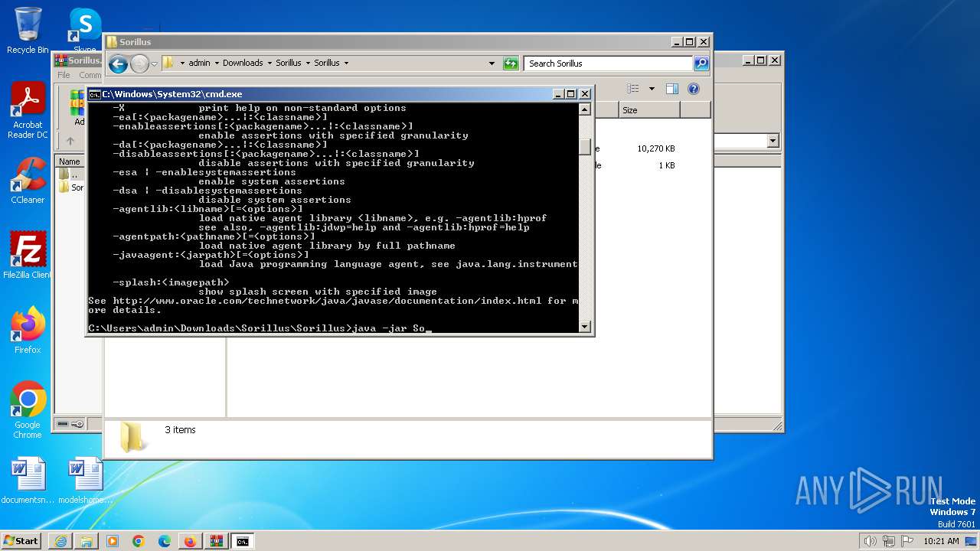Click the last Sorillus breadcrumb segment
The height and width of the screenshot is (551, 980).
click(326, 64)
